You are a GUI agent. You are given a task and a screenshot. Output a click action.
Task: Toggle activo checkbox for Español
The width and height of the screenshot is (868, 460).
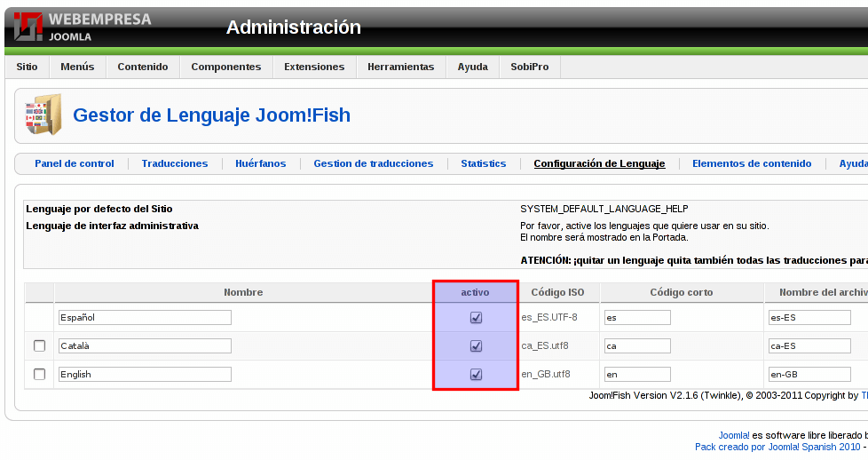click(x=476, y=318)
